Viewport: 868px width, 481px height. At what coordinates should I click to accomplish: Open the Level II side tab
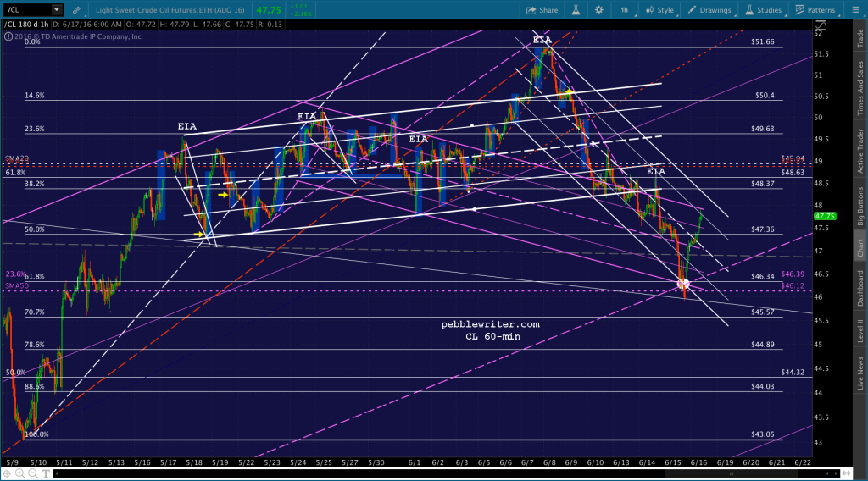pyautogui.click(x=860, y=330)
